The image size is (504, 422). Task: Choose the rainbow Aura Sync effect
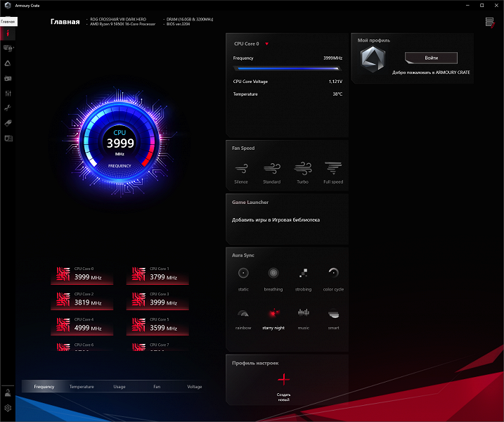click(x=243, y=319)
